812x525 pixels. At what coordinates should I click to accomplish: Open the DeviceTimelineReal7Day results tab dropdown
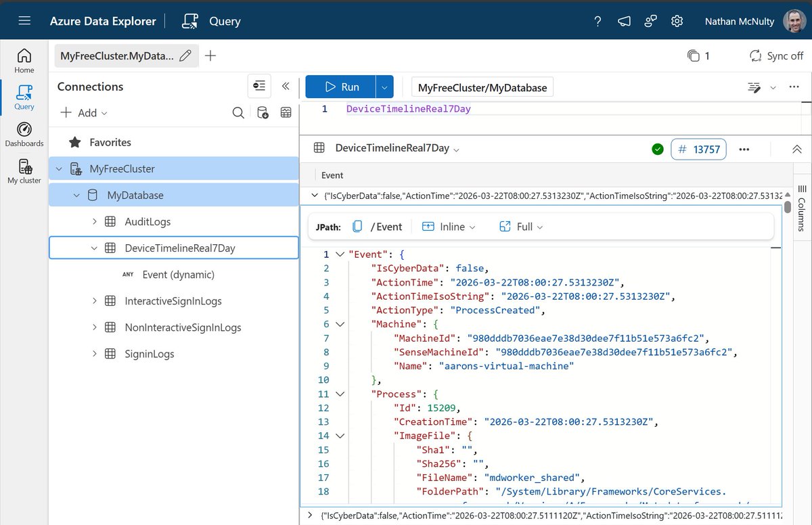pos(456,149)
